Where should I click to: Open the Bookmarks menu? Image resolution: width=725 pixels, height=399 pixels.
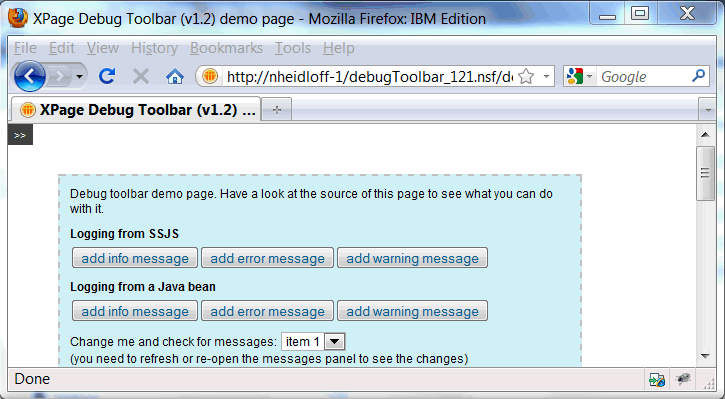pos(226,48)
